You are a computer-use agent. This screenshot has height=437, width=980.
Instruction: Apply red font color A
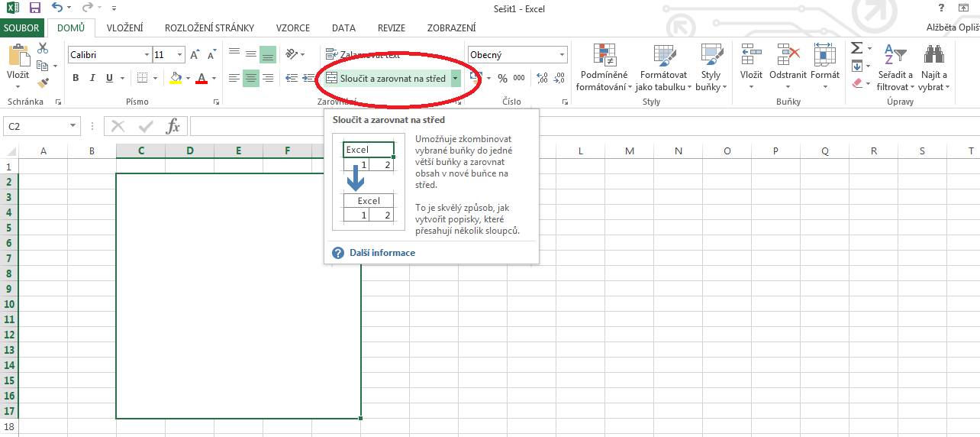[x=202, y=78]
